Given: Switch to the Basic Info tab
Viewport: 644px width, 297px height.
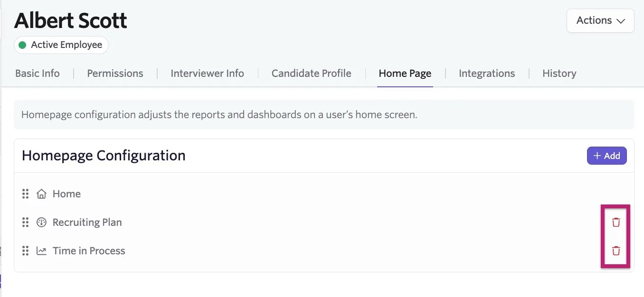Looking at the screenshot, I should (38, 73).
